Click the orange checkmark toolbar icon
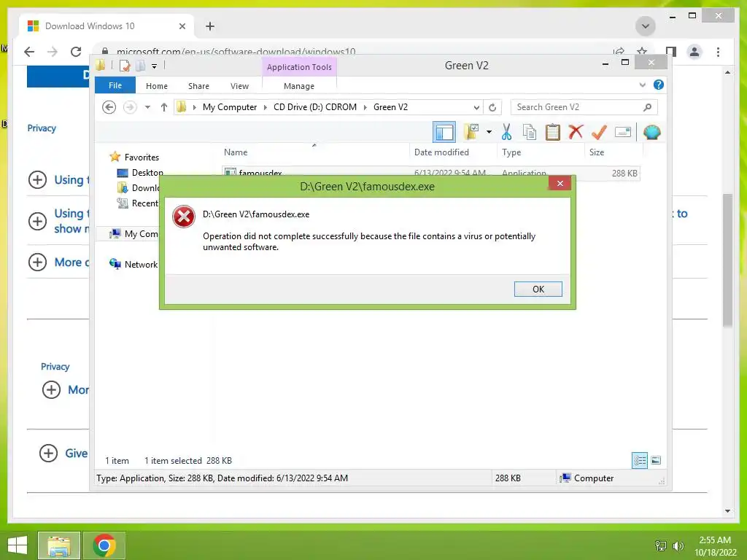Screen dimensions: 747x560 point(599,132)
